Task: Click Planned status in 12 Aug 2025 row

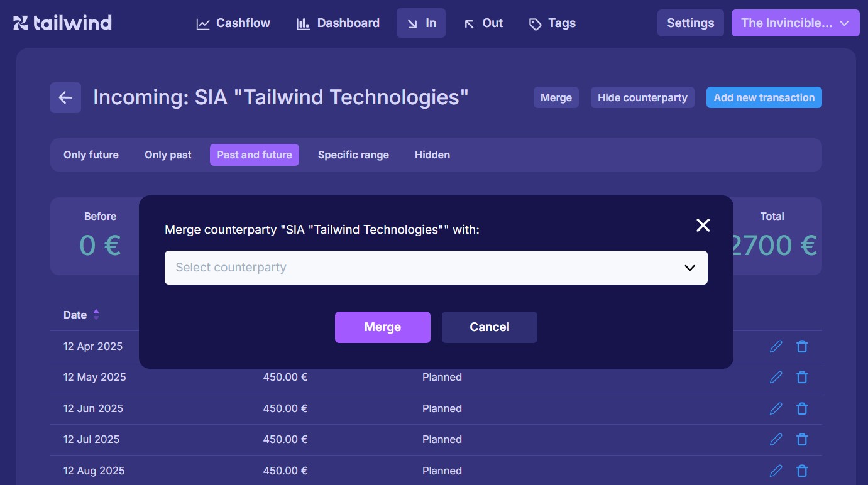Action: (442, 471)
